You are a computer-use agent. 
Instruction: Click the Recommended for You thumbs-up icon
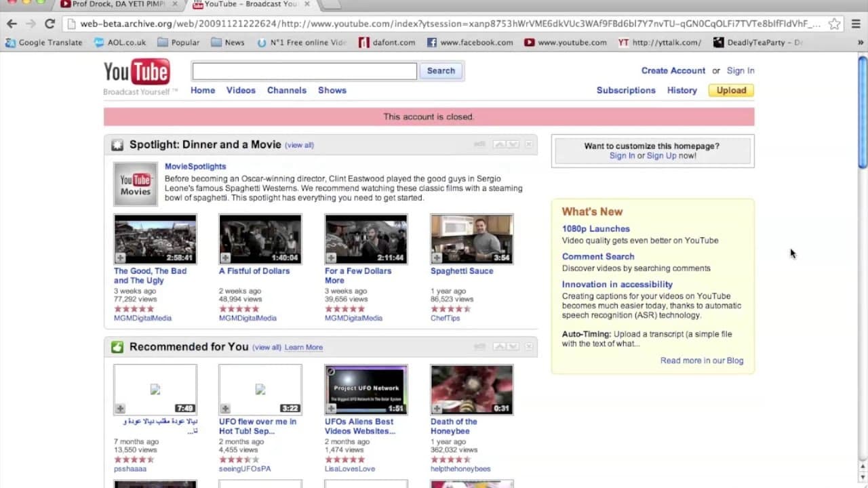pos(117,347)
